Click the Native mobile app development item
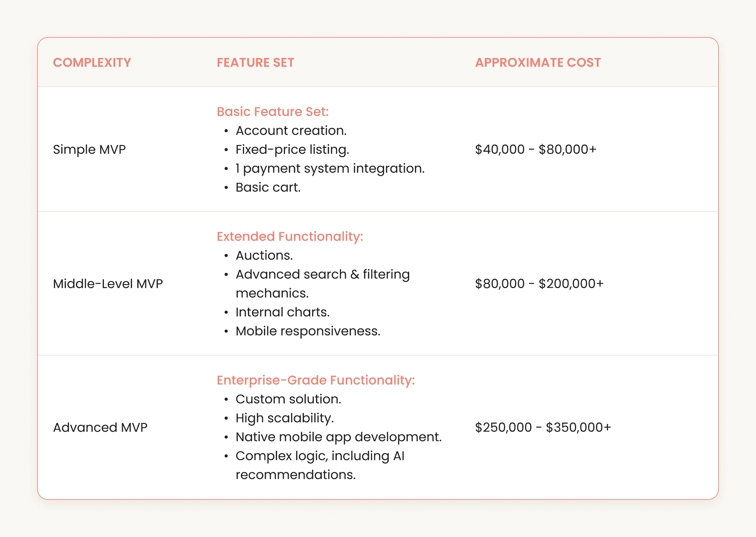Image resolution: width=756 pixels, height=537 pixels. [x=338, y=437]
